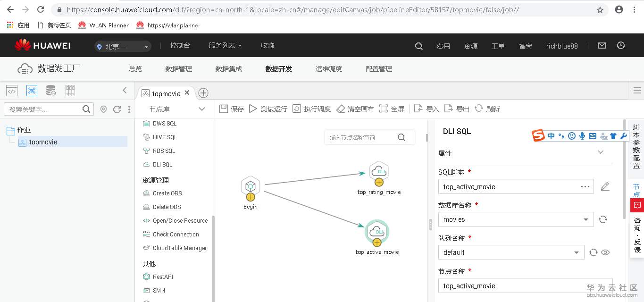Save the job canvas

[x=232, y=109]
